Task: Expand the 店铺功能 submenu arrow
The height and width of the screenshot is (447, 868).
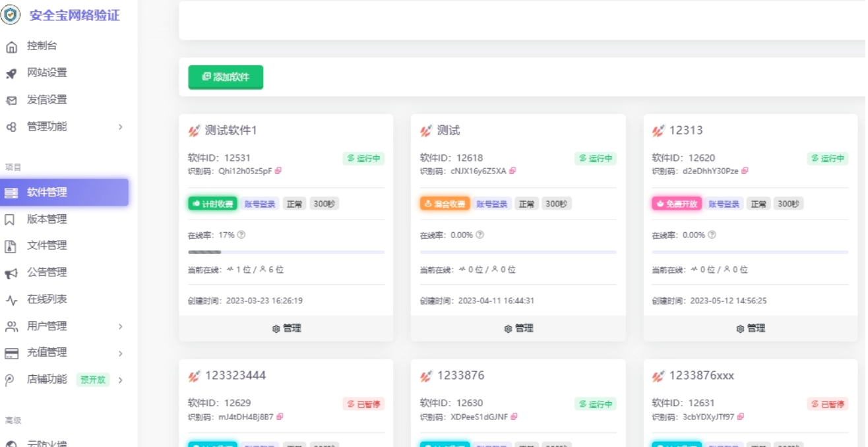Action: pyautogui.click(x=121, y=380)
